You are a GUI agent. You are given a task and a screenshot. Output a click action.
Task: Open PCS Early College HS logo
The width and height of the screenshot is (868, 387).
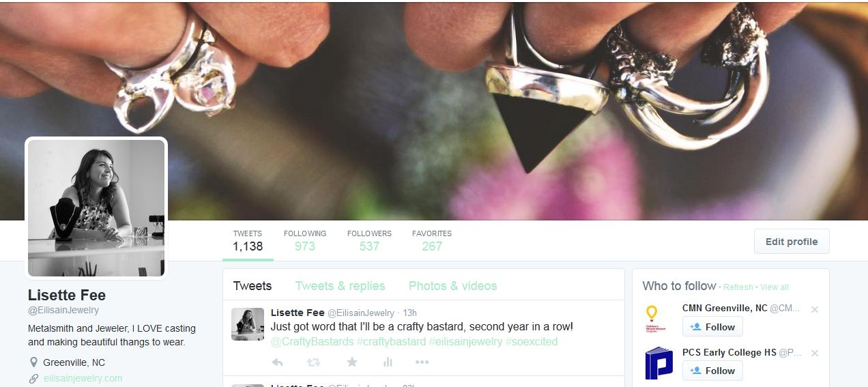point(659,363)
